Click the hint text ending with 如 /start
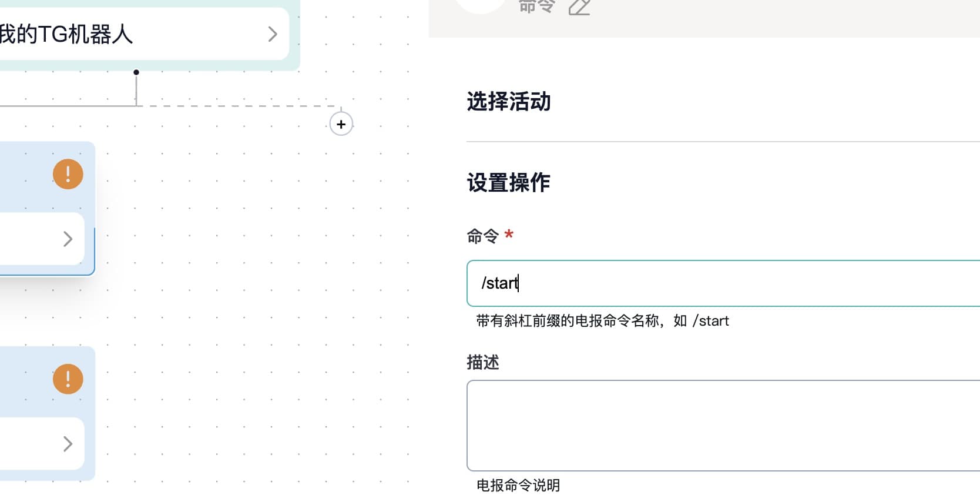The height and width of the screenshot is (495, 980). pyautogui.click(x=602, y=321)
